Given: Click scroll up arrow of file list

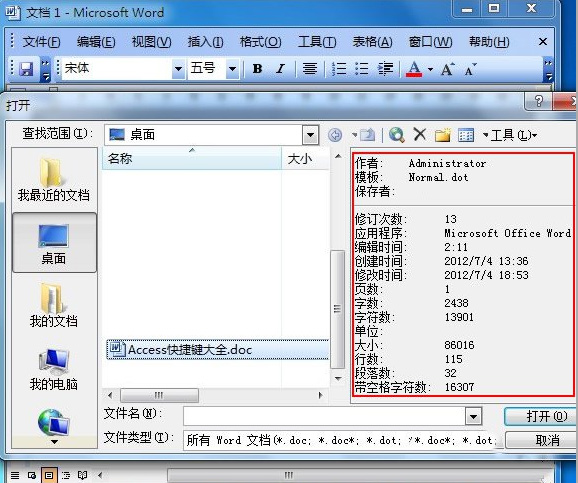Looking at the screenshot, I should tap(337, 156).
